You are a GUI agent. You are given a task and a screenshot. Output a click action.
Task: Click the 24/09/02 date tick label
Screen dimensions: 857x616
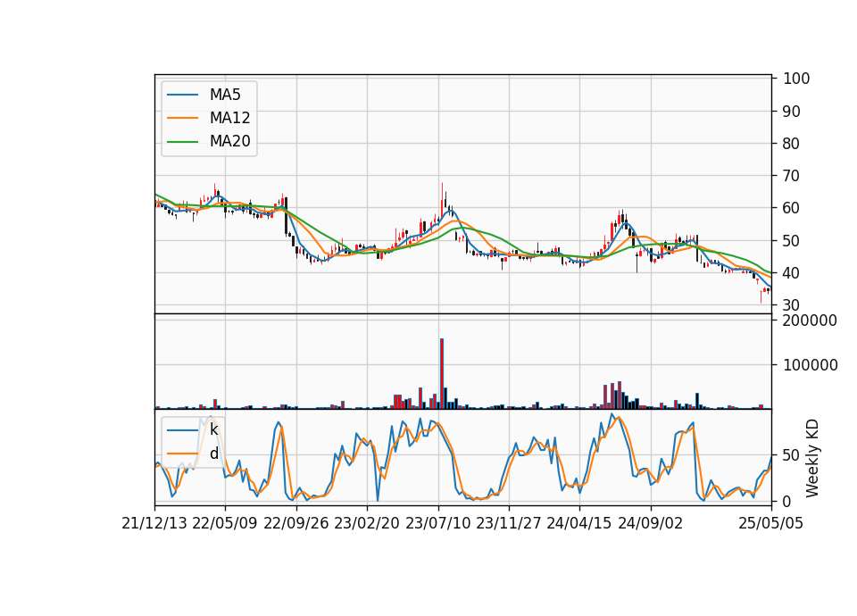[651, 524]
